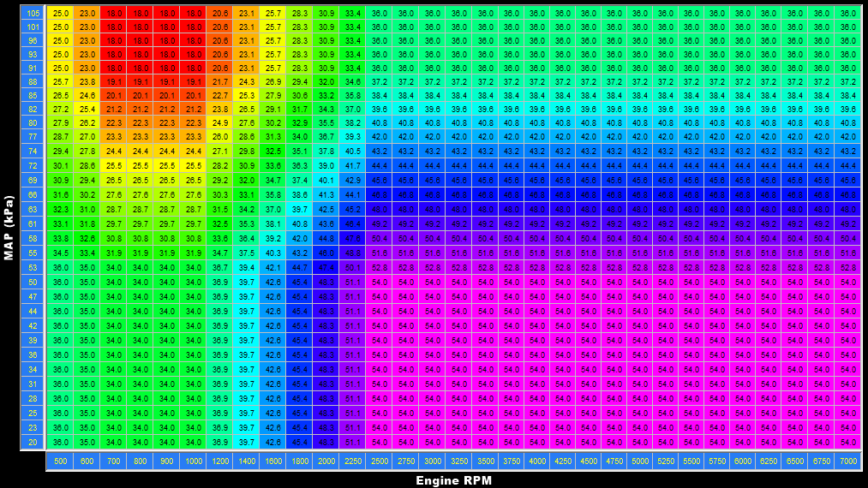
Task: Select the 105 kPa row header
Action: (x=33, y=14)
